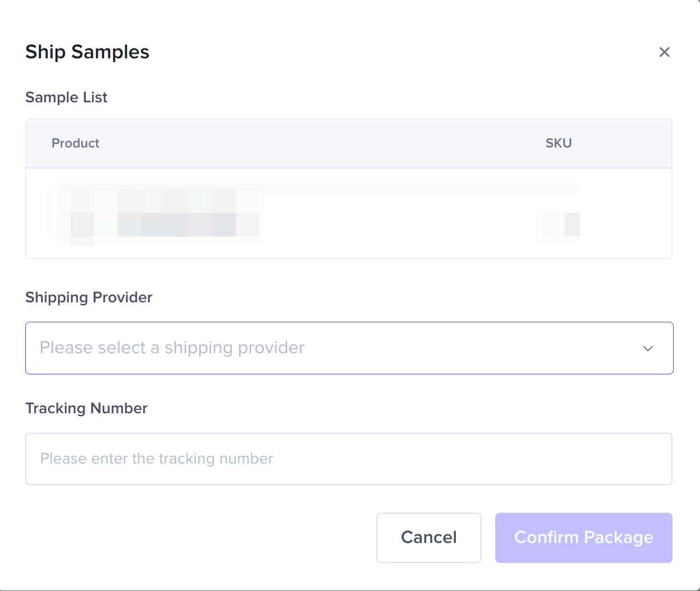
Task: Click the Confirm Package button
Action: pos(583,538)
